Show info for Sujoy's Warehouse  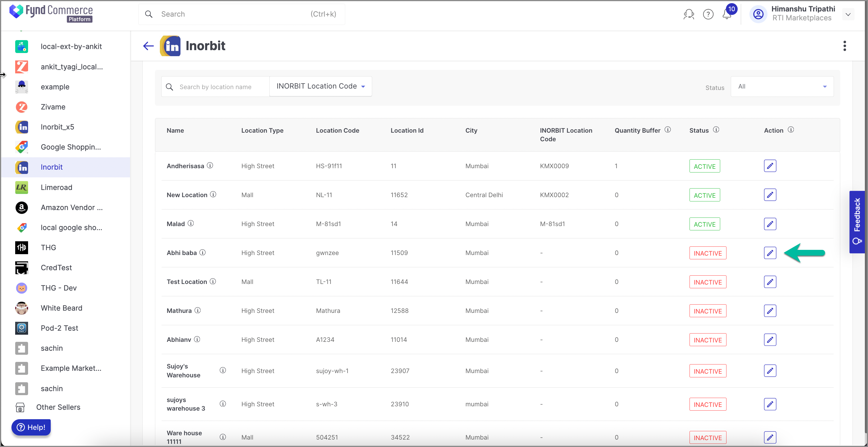pyautogui.click(x=223, y=370)
